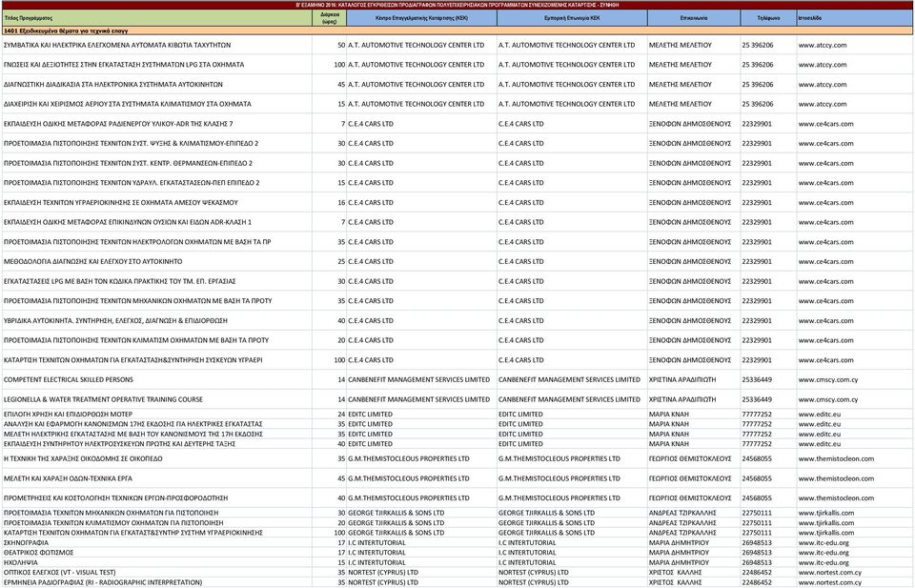This screenshot has width=915, height=588.
Task: Select phone 22750111 in ΠΡΟΕΤΟΙΜΑΣΙΑ ΤΕΧΝΙΤΩΝ ΜΗΧΑΝΙΚΩΝ row
Action: [x=757, y=513]
